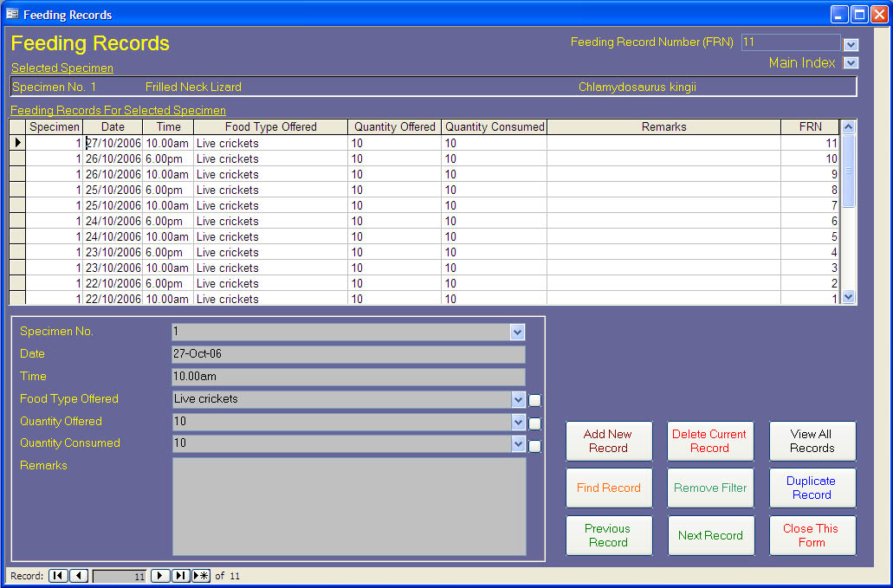Create new record star navigation button
The width and height of the screenshot is (893, 588).
coord(201,576)
